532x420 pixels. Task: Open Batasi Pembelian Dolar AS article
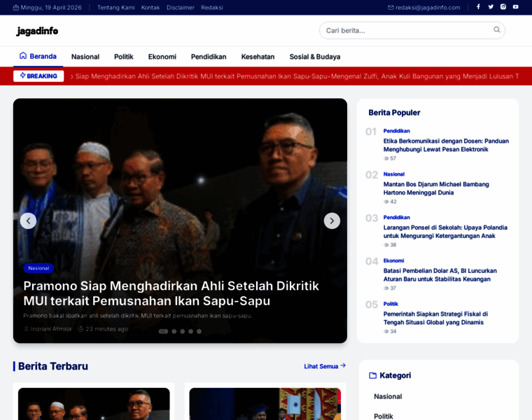click(440, 275)
